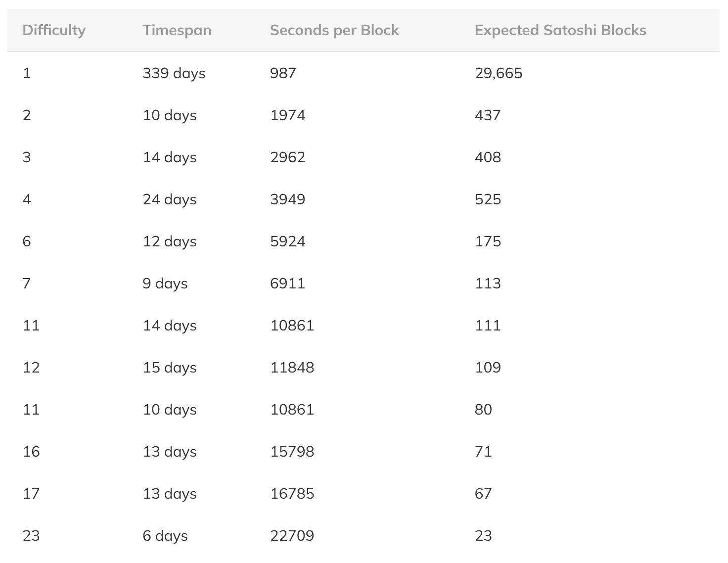Screen dimensions: 728x563
Task: Click the 437 expected blocks cell
Action: (x=488, y=115)
